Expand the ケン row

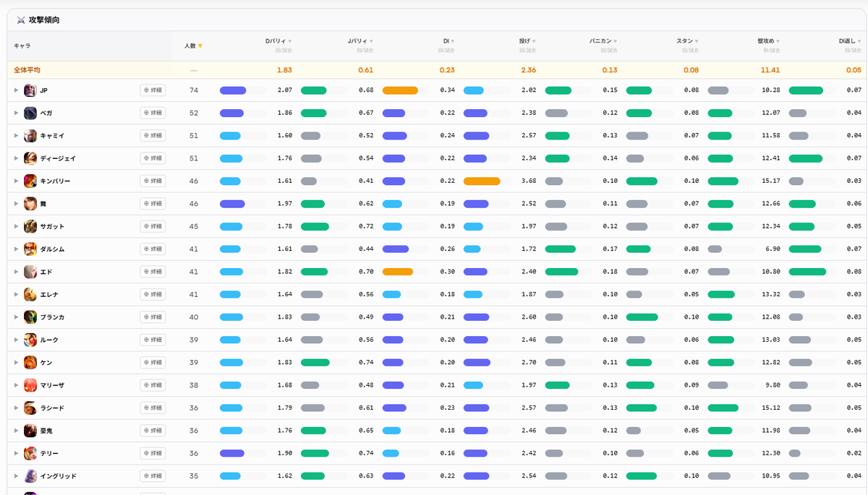[x=16, y=363]
